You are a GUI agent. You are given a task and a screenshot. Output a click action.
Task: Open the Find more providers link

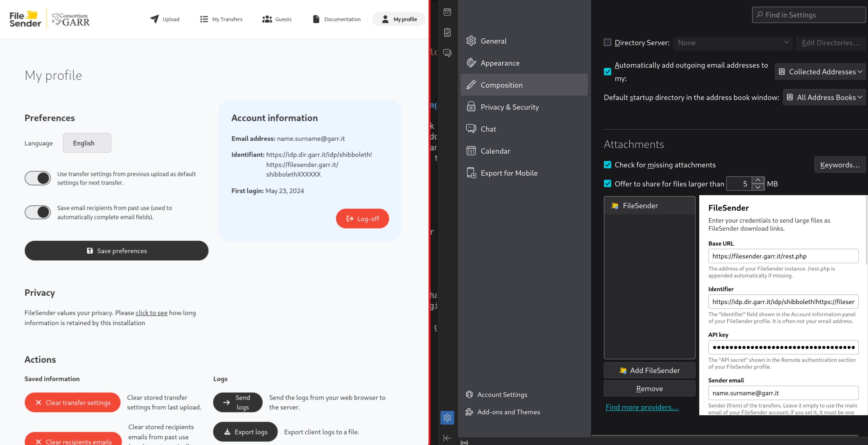pos(642,407)
